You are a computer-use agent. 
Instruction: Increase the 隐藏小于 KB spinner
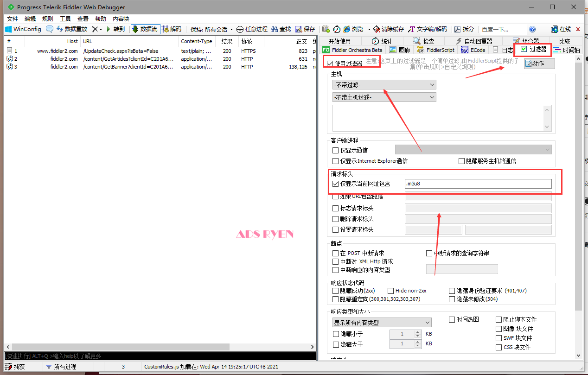pos(418,332)
